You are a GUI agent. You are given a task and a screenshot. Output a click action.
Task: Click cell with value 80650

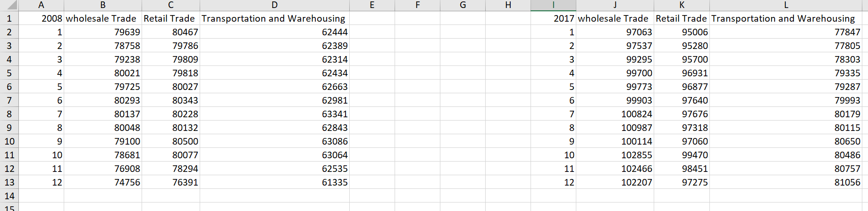click(x=786, y=141)
